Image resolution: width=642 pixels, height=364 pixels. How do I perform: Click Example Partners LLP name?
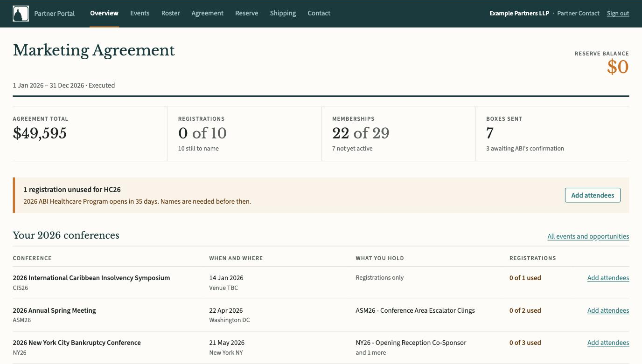(x=519, y=14)
